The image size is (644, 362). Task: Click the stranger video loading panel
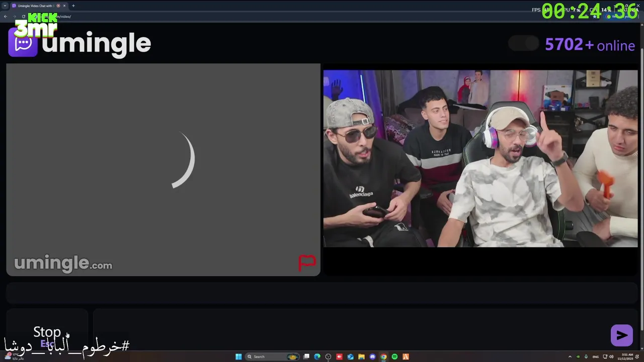coord(163,169)
